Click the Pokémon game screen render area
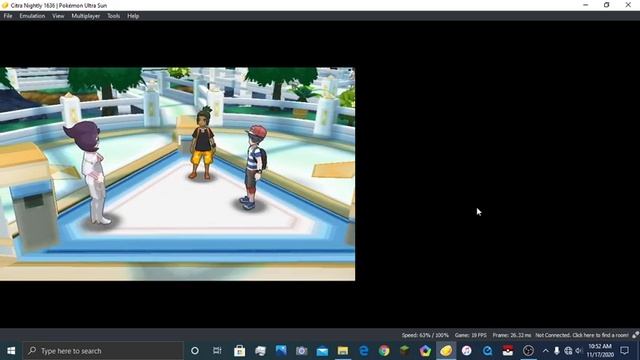 pyautogui.click(x=177, y=174)
